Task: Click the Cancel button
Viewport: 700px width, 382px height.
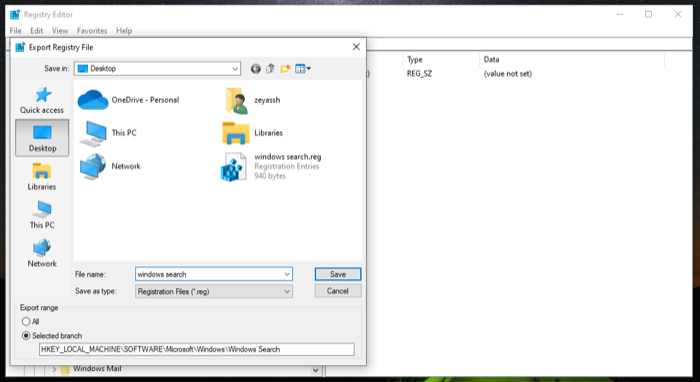Action: pos(338,291)
